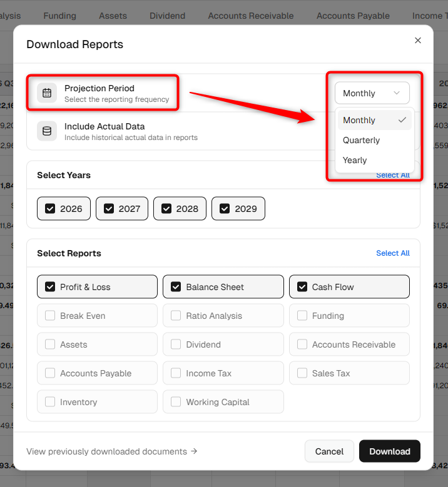Click 'Include historical actual data in reports' text
448x487 pixels.
click(131, 138)
